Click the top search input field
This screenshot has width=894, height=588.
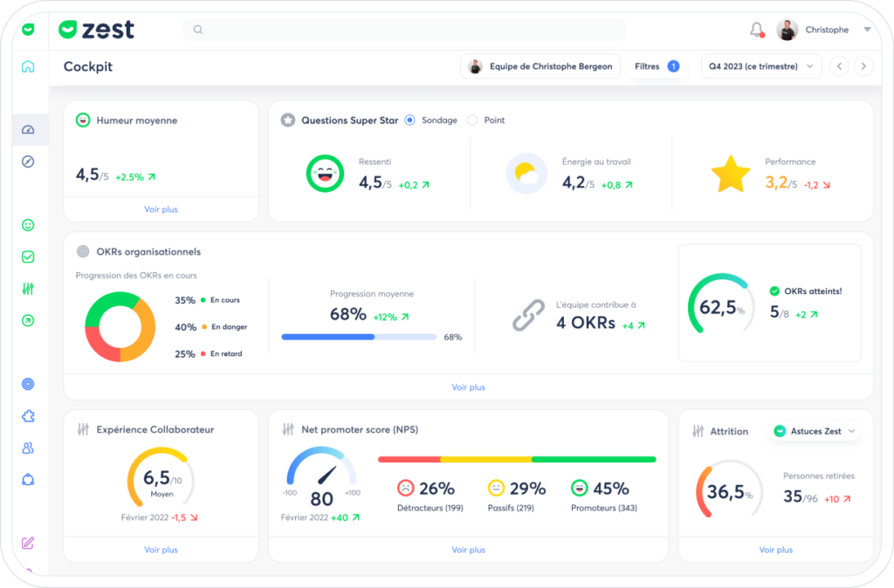[x=404, y=30]
